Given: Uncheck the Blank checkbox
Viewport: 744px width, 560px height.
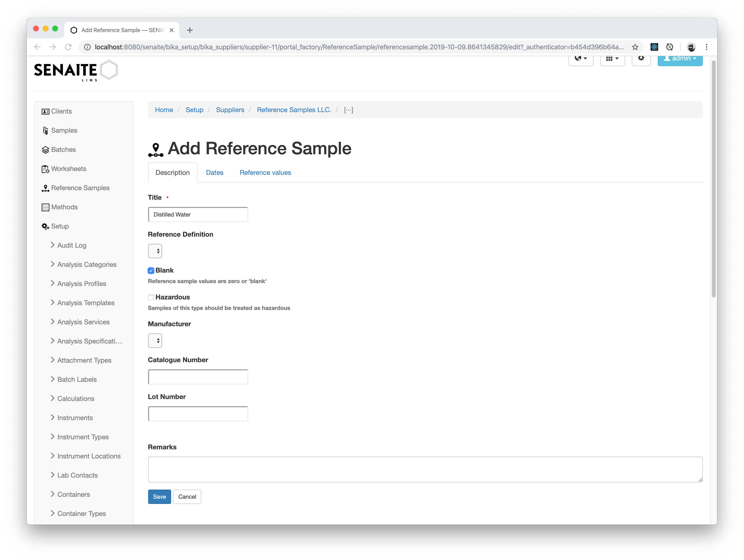Looking at the screenshot, I should [x=151, y=271].
